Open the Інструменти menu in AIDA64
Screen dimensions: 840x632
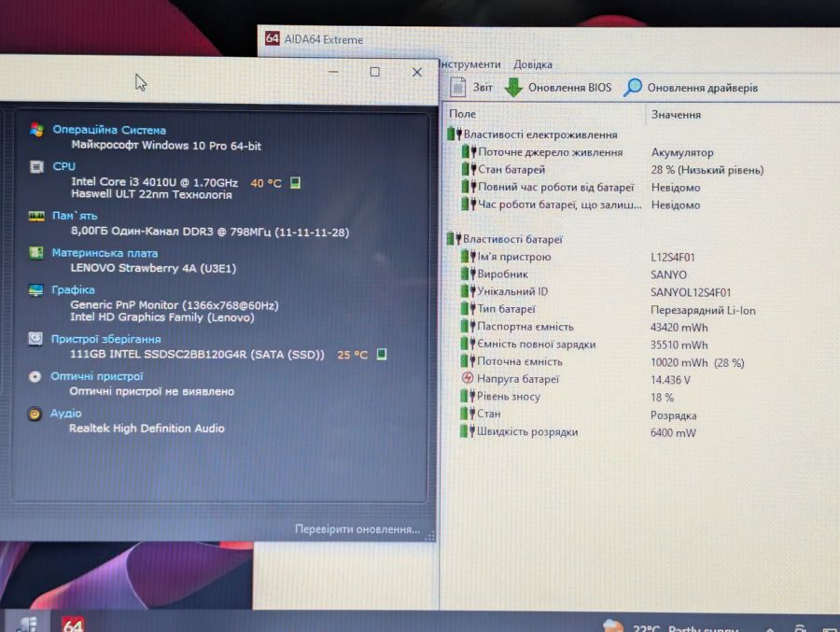[x=470, y=64]
